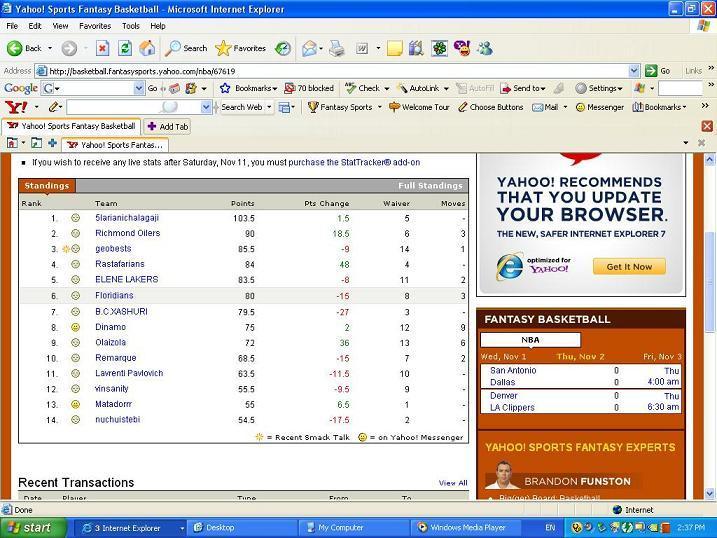Click purchase the StatTracker add-on link
The height and width of the screenshot is (538, 717).
[354, 162]
